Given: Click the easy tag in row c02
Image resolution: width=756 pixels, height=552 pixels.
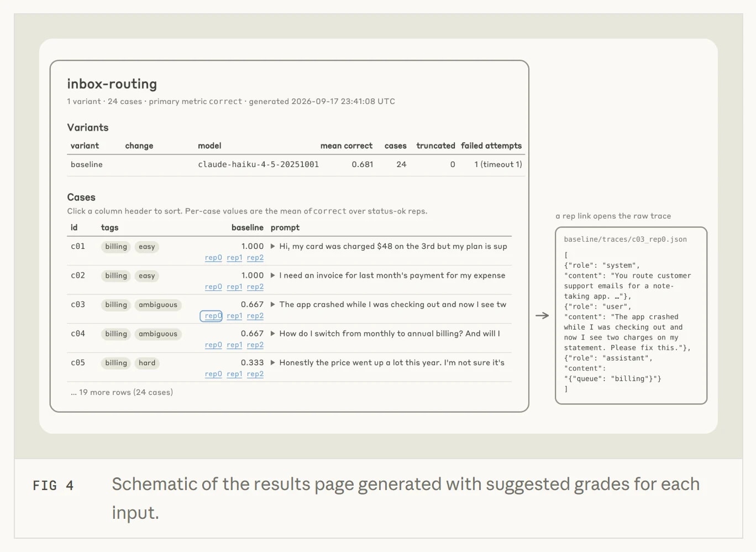Looking at the screenshot, I should click(147, 276).
